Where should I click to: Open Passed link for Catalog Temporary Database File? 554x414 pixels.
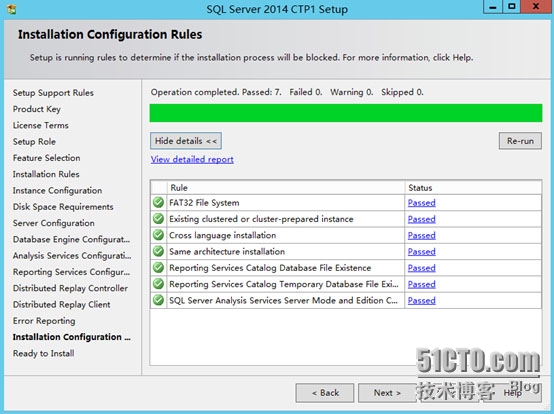(x=422, y=284)
